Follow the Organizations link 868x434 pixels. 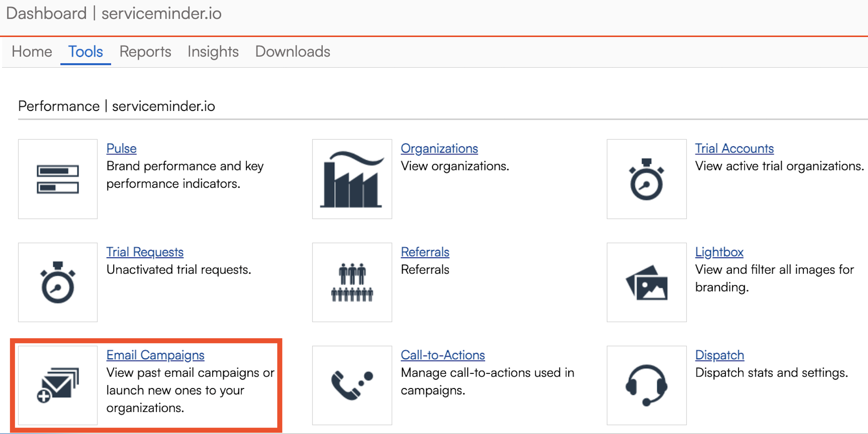[439, 148]
